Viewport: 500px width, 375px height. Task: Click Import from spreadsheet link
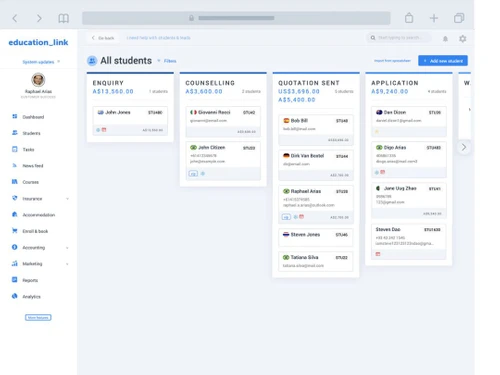(x=392, y=61)
